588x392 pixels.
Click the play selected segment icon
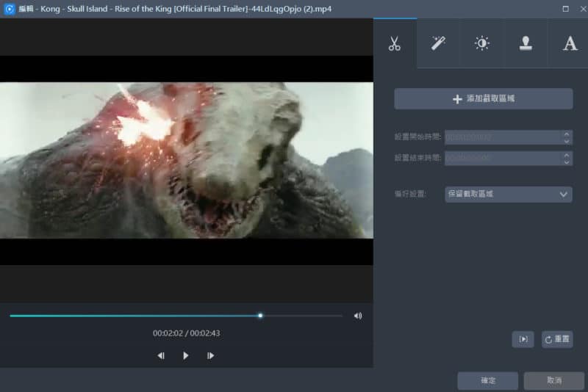coord(523,339)
